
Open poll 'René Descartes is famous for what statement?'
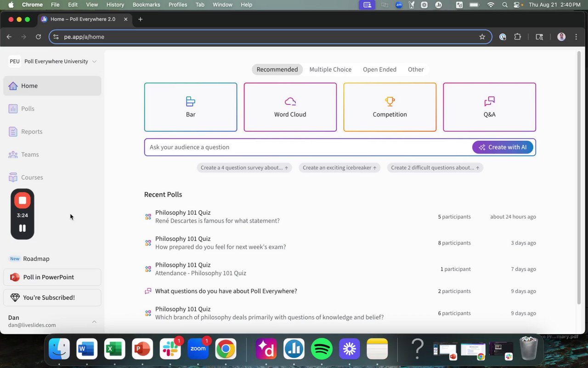pyautogui.click(x=340, y=217)
